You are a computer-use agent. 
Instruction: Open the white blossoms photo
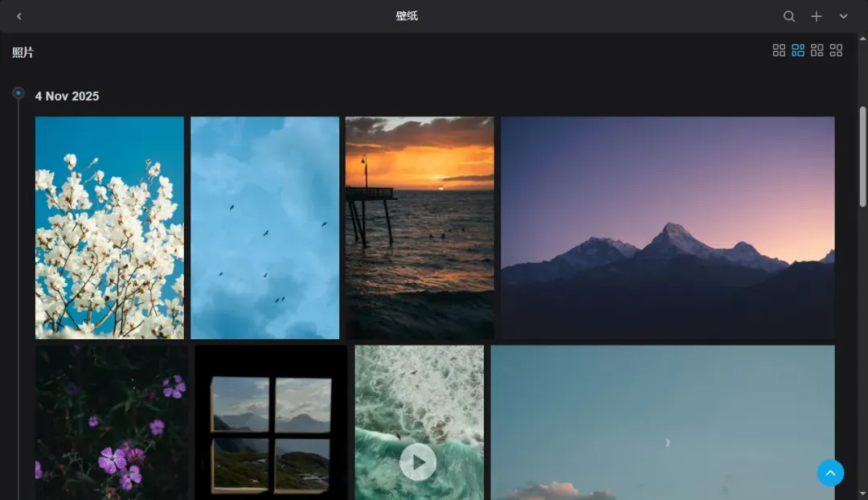[x=109, y=227]
